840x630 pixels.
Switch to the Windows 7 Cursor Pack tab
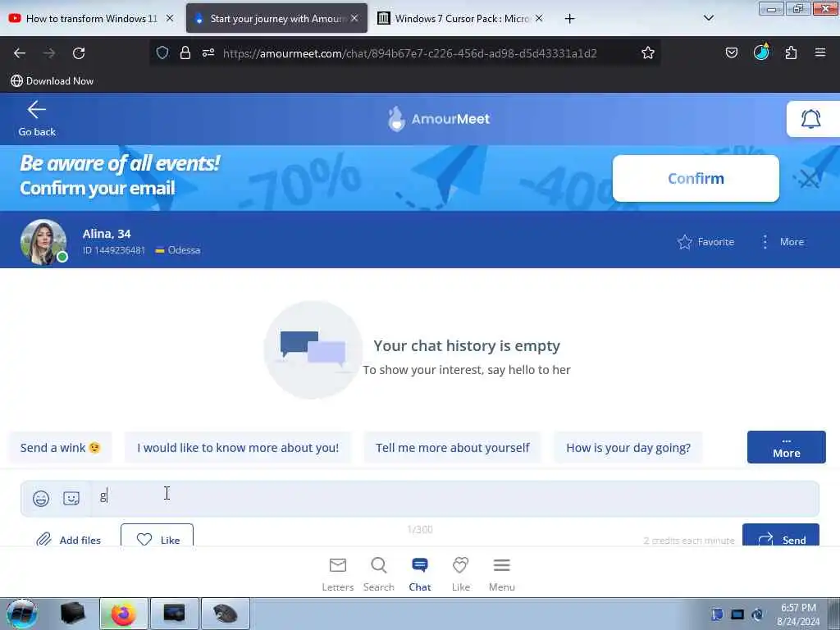coord(462,18)
